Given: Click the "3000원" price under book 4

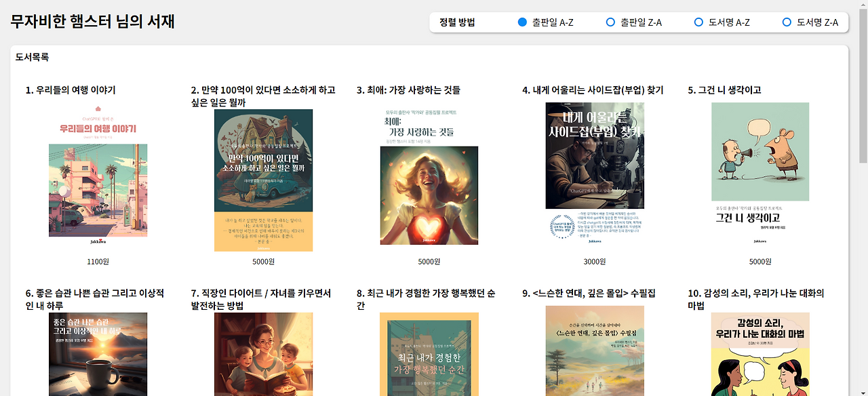Looking at the screenshot, I should point(594,260).
